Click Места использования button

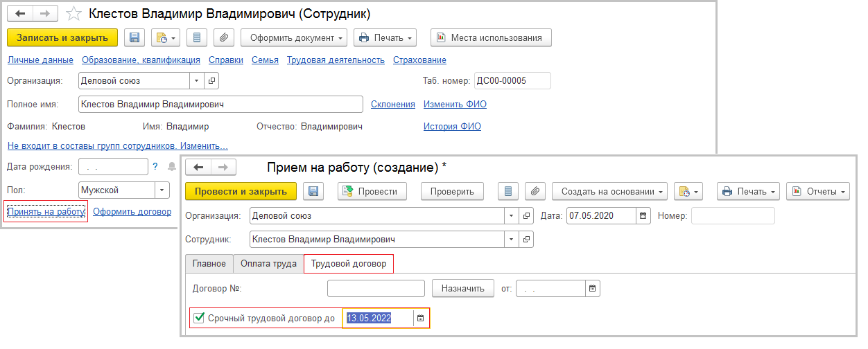[491, 37]
